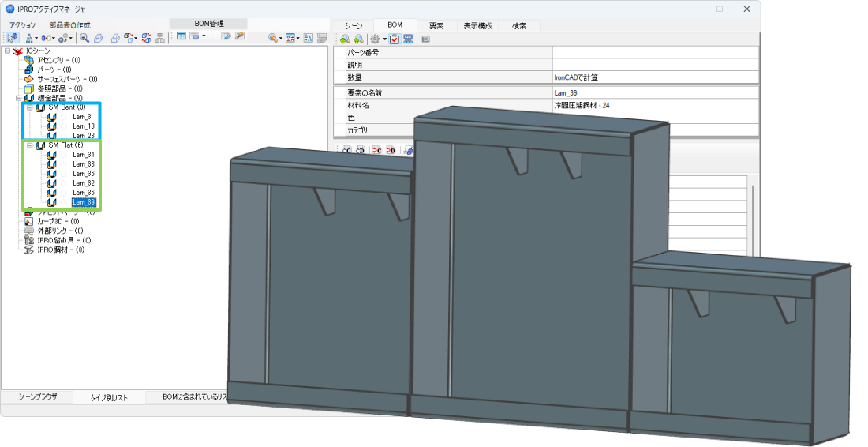
Task: Collapse the SM Flat group
Action: pyautogui.click(x=29, y=145)
